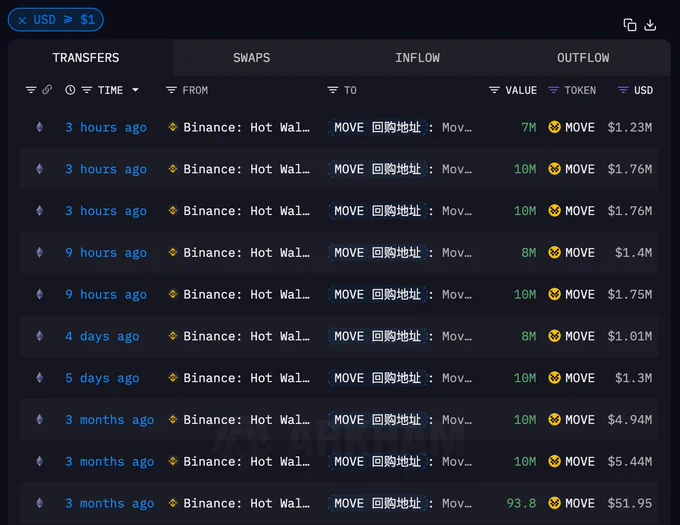Click MOVE token label in $1.01M row
The height and width of the screenshot is (525, 680).
(580, 336)
